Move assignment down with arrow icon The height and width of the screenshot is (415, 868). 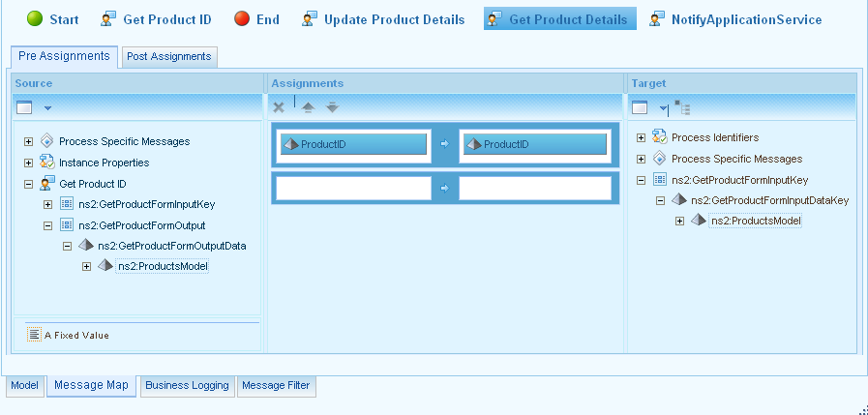tap(332, 107)
